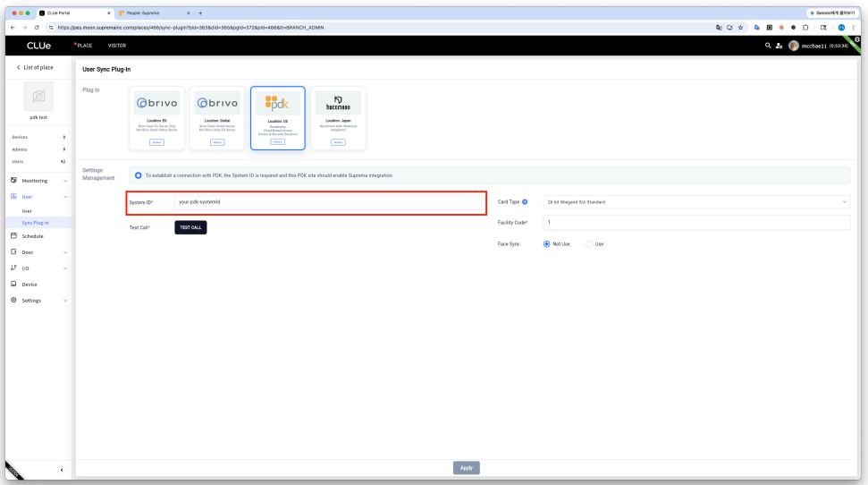
Task: Bookmark this page with the star icon
Action: point(741,27)
